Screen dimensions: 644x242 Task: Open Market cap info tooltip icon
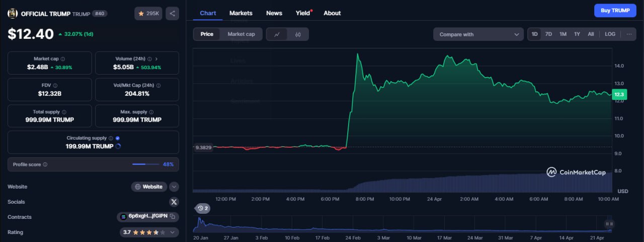click(x=63, y=59)
